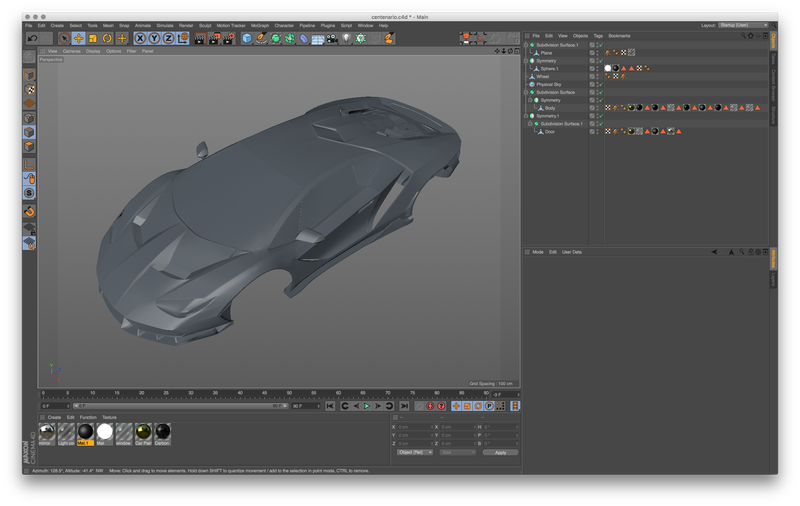800x506 pixels.
Task: Toggle world coordinate system icon
Action: [183, 38]
